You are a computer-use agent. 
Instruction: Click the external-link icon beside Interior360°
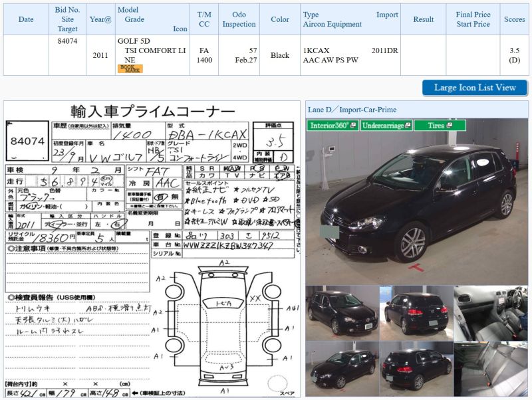click(353, 125)
